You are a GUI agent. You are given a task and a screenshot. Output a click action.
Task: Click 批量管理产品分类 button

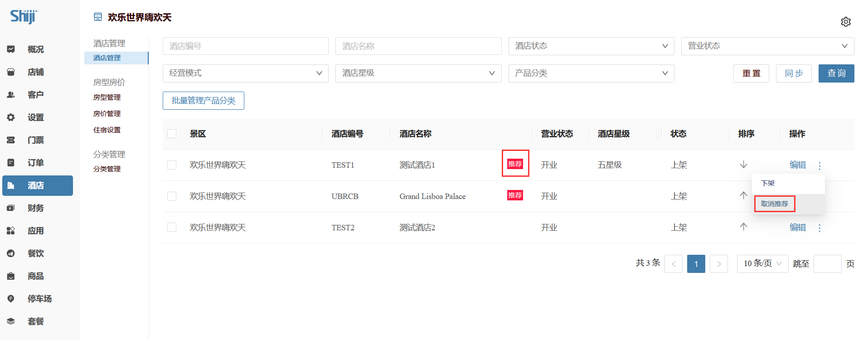coord(203,101)
